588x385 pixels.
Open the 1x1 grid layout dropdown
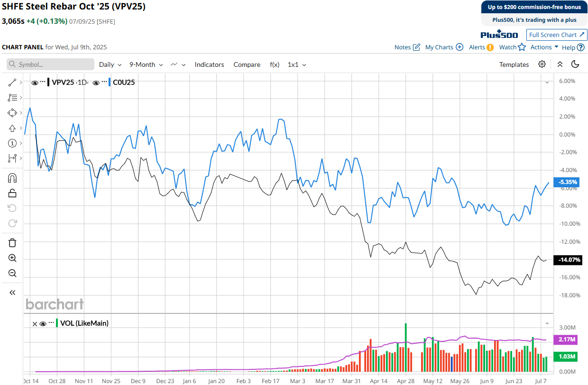[297, 64]
